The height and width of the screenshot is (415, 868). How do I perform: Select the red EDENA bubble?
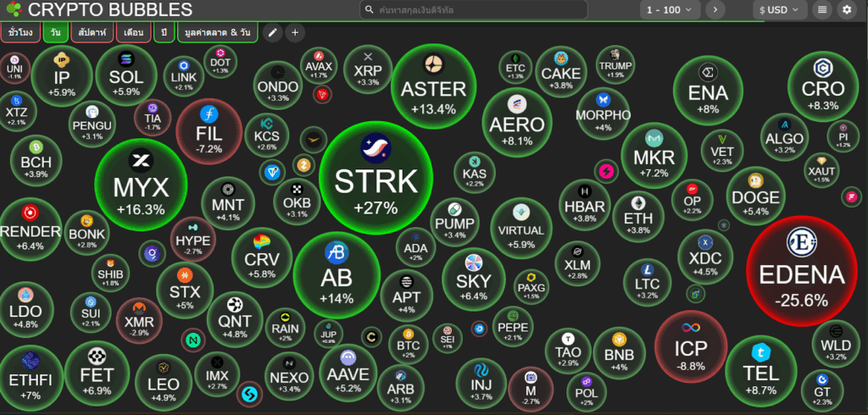click(801, 270)
